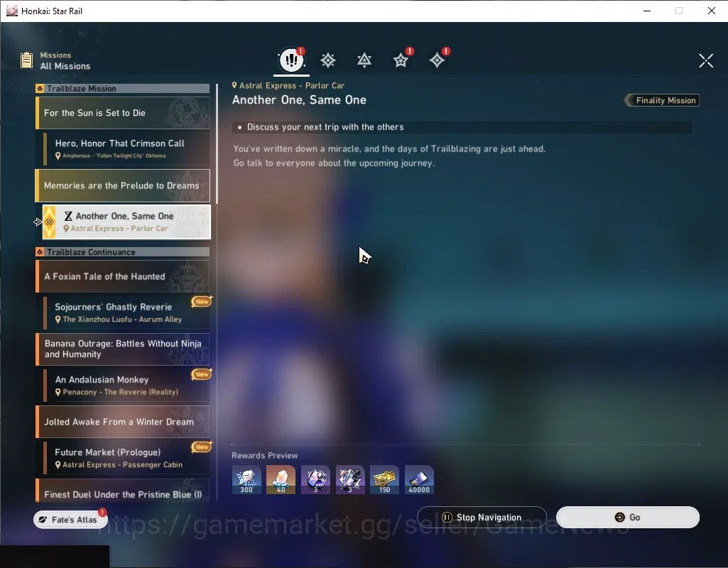
Task: Select For the Sun is Set to Die
Action: 123,113
